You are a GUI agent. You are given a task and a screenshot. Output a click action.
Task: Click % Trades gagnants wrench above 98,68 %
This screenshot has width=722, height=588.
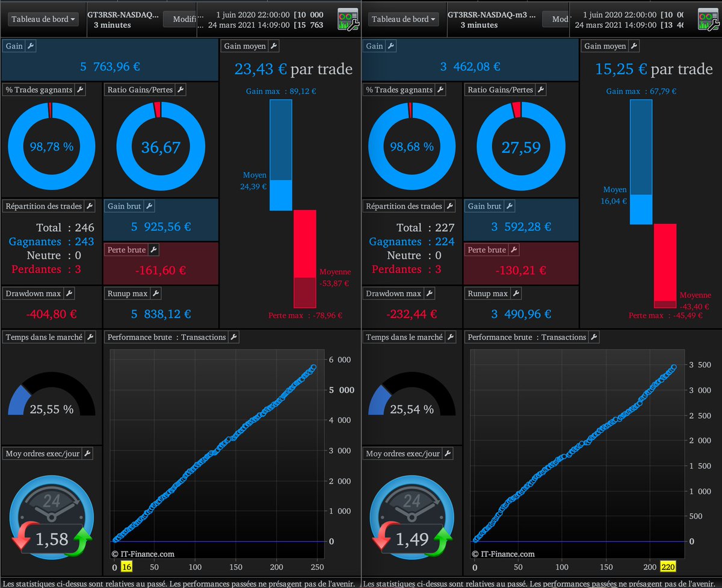[440, 90]
